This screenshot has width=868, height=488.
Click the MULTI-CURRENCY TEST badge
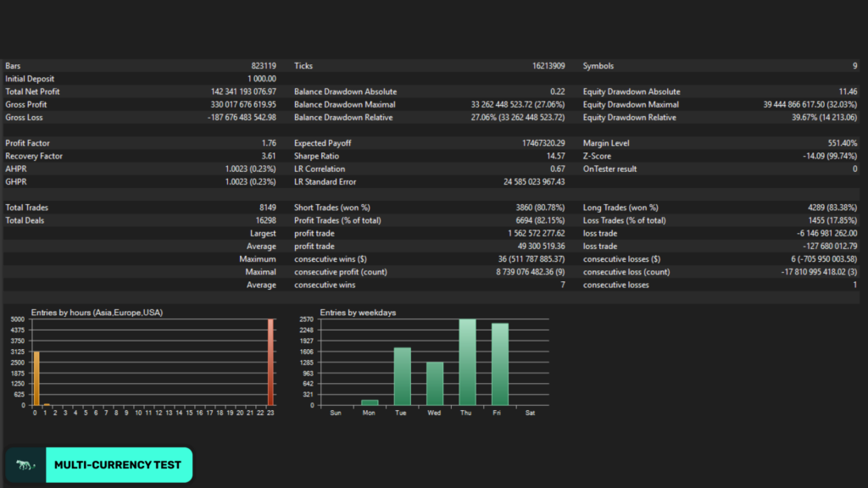click(x=99, y=465)
